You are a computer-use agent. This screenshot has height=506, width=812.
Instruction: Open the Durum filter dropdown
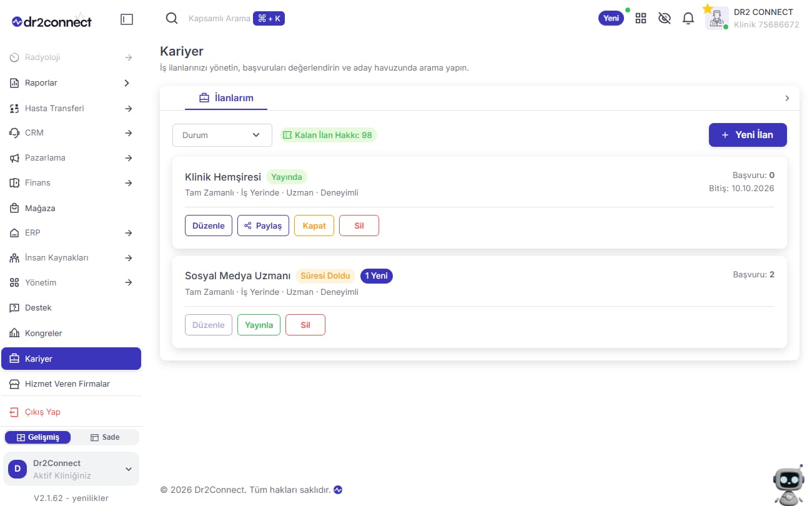[x=222, y=135]
